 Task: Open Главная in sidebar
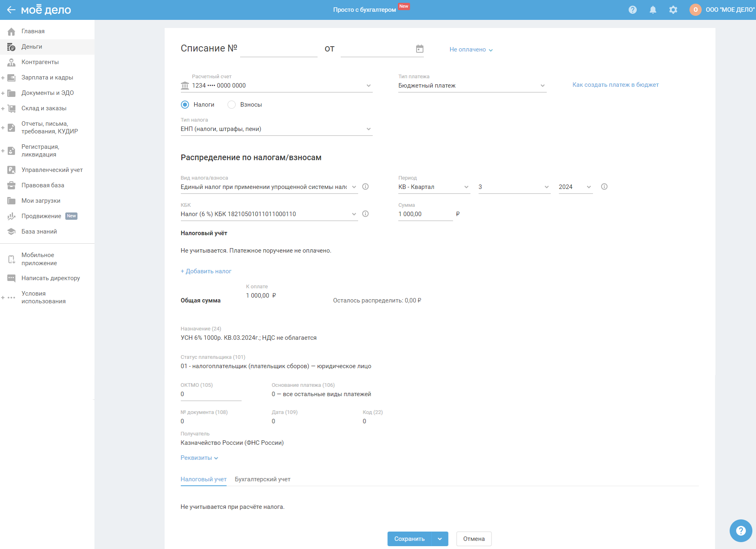(47, 31)
